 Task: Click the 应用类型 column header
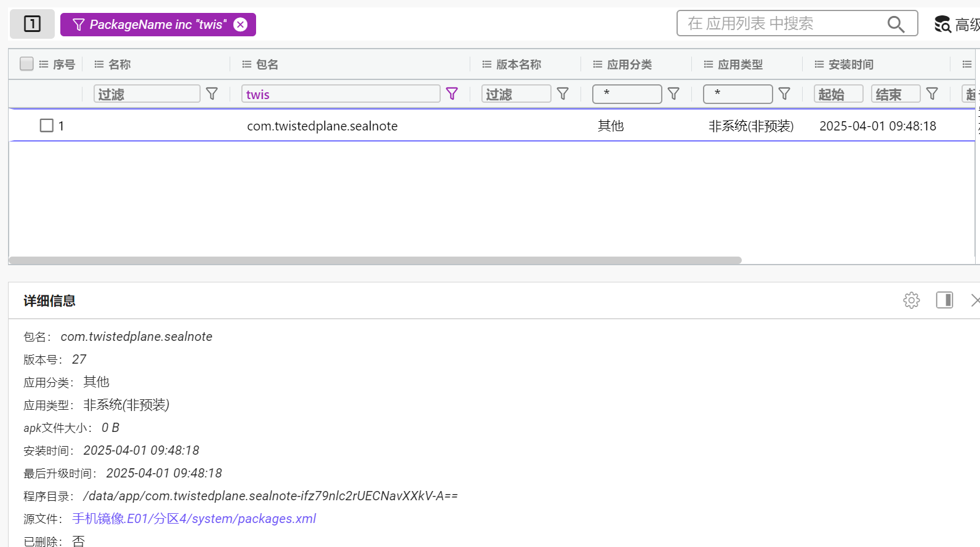click(x=741, y=64)
